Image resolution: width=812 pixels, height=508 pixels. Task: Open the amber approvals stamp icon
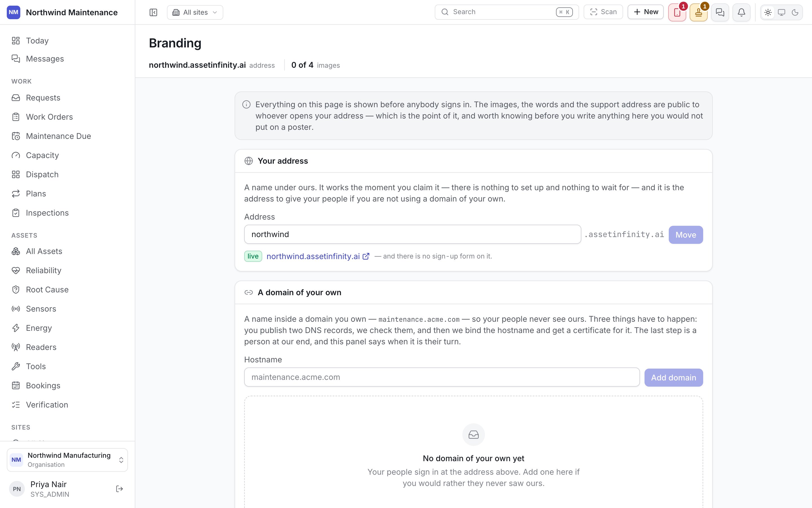click(699, 12)
